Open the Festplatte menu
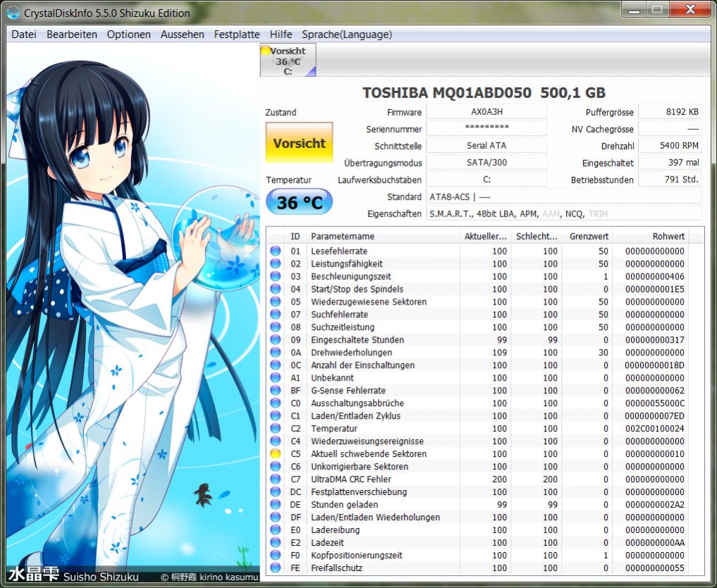The width and height of the screenshot is (717, 588). click(x=236, y=35)
